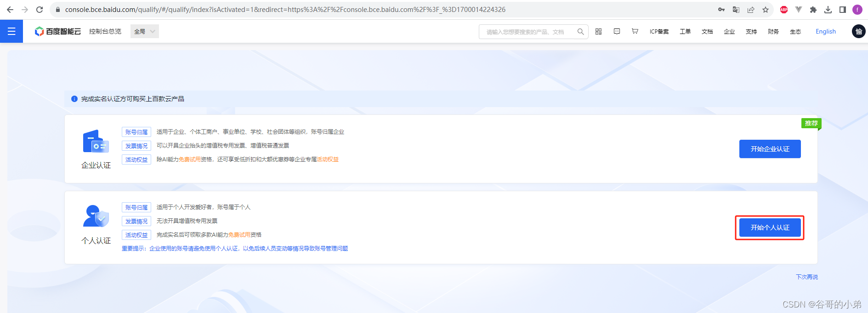Click the search magnifier icon

581,32
